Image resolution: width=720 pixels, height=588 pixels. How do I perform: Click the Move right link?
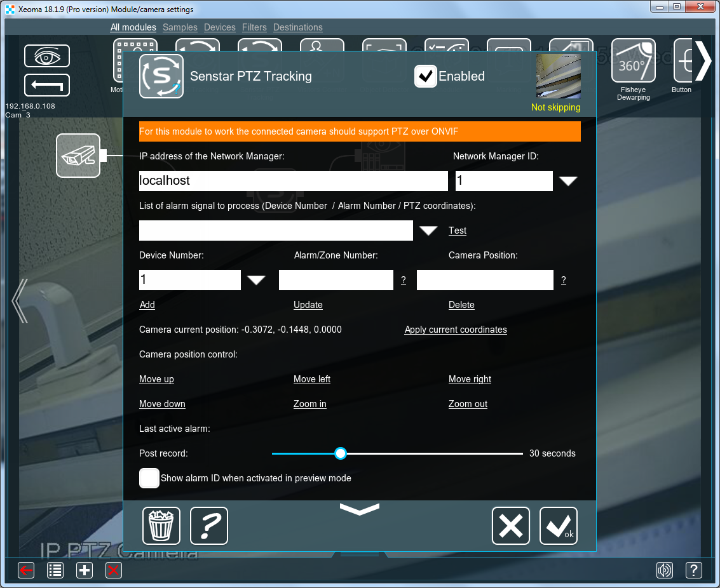point(470,379)
